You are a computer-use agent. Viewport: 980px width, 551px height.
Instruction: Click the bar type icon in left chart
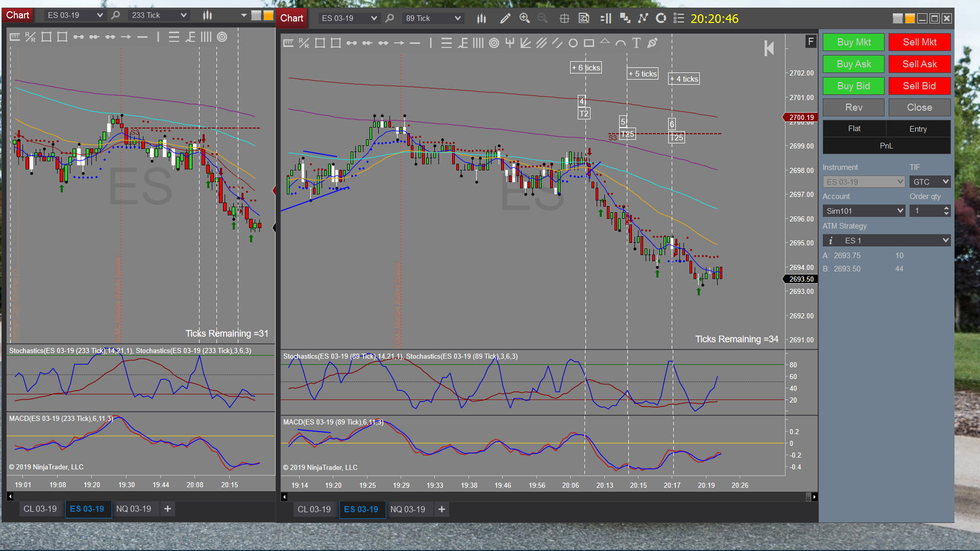coord(207,15)
